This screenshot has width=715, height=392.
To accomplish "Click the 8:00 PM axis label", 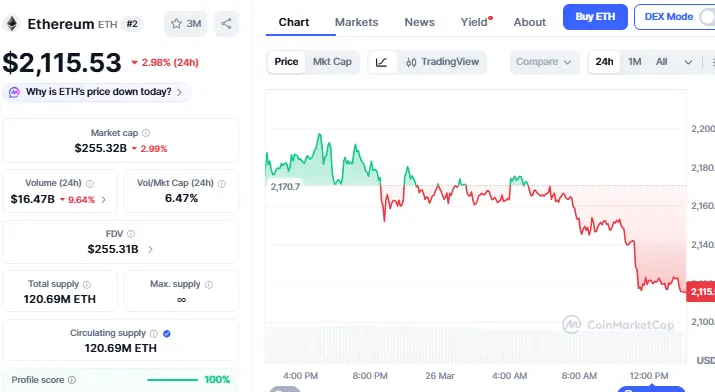I will [x=370, y=376].
